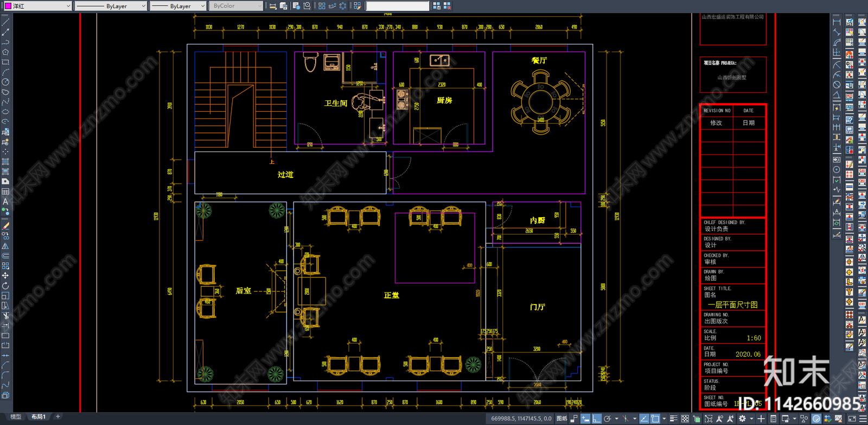Toggle paper space button 图纸

click(562, 418)
